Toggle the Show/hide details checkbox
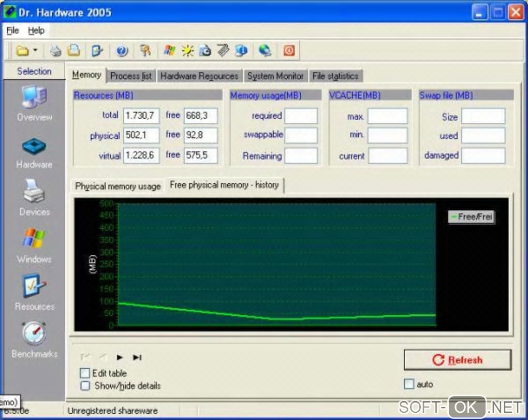Image resolution: width=528 pixels, height=420 pixels. tap(85, 386)
